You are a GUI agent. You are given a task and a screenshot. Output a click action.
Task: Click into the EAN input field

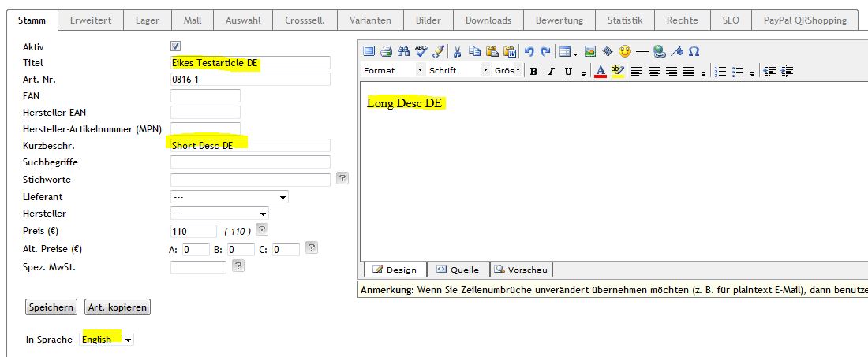tap(205, 96)
